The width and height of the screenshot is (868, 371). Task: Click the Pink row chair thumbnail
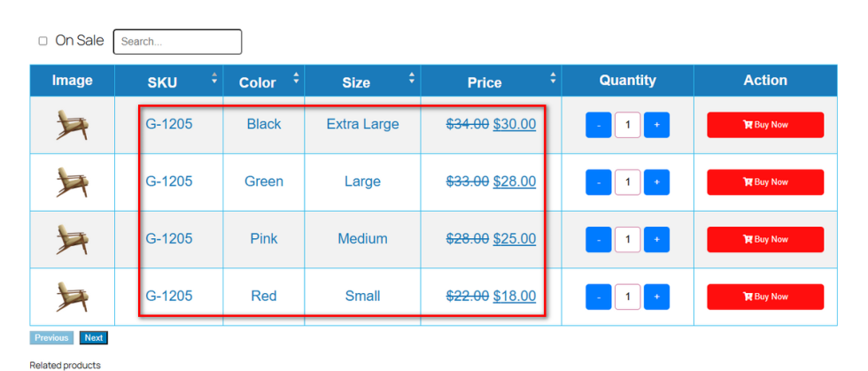72,239
